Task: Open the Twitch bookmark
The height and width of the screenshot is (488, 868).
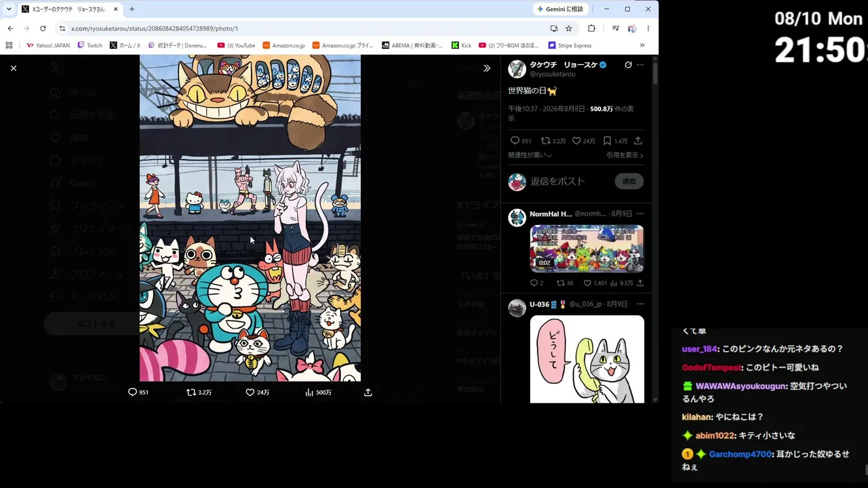Action: click(x=90, y=45)
